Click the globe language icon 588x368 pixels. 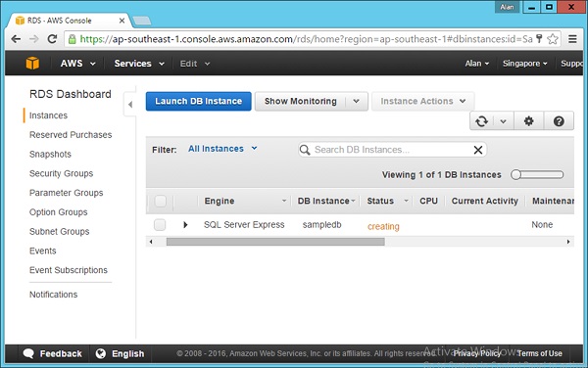[101, 353]
